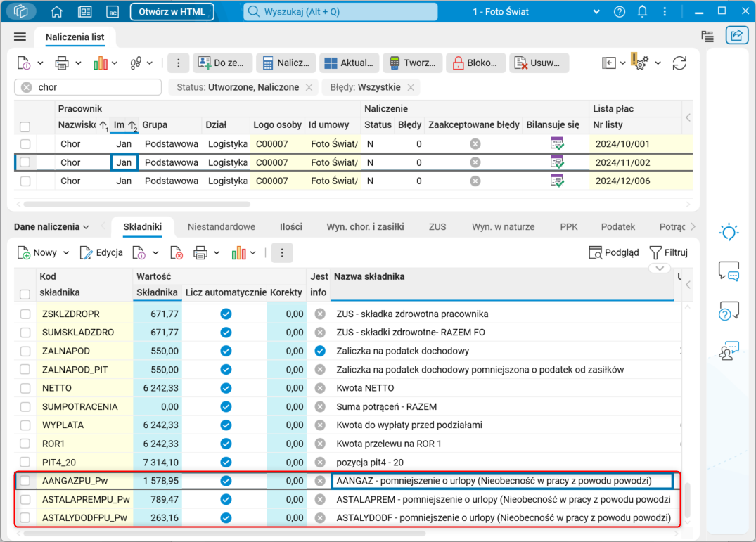Click the Edycja button
756x542 pixels.
tap(101, 252)
